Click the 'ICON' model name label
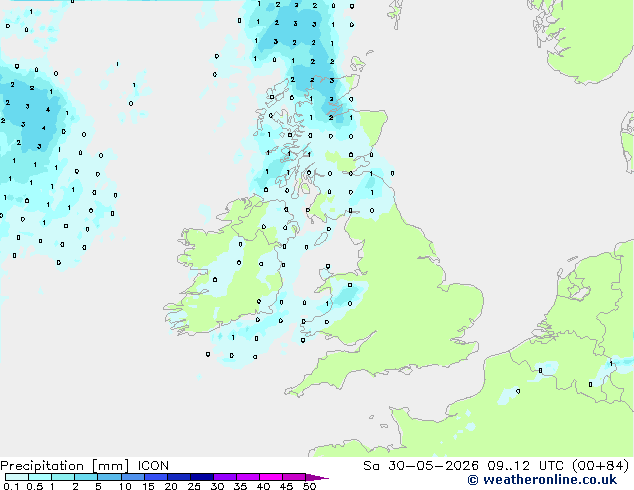The height and width of the screenshot is (490, 634). (153, 466)
